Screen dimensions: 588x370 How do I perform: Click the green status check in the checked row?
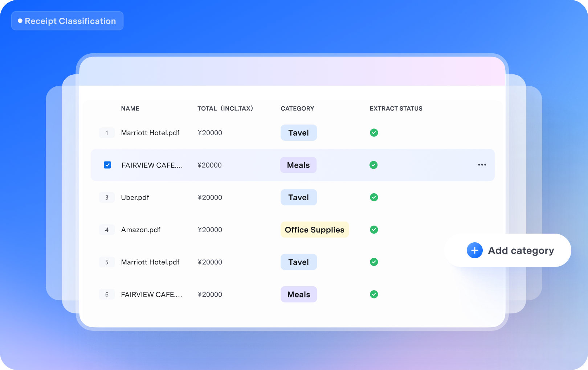(373, 165)
